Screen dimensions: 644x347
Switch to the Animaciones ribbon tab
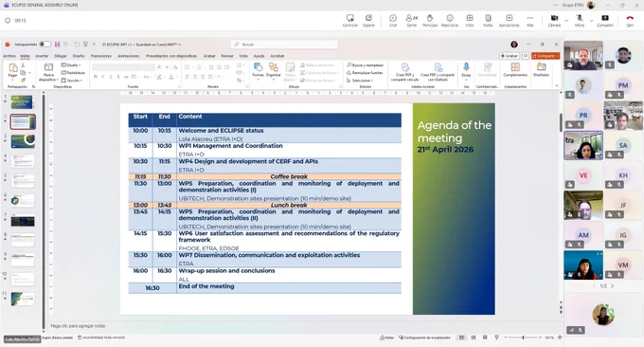pos(129,56)
